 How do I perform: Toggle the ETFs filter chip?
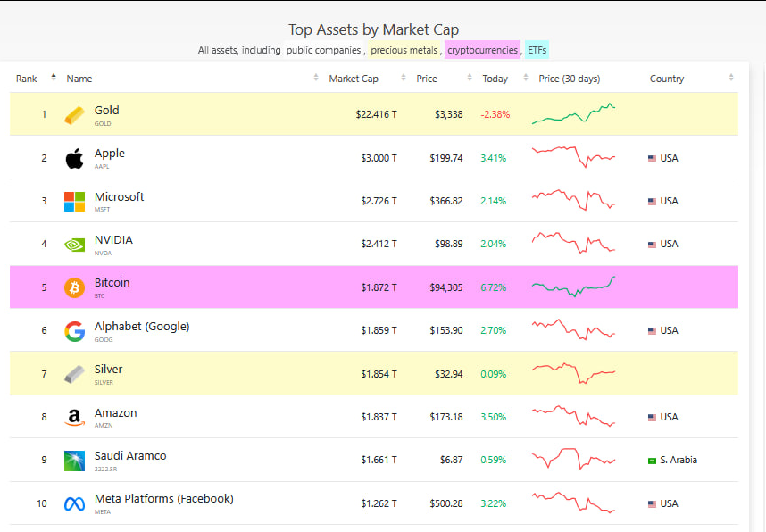[537, 50]
